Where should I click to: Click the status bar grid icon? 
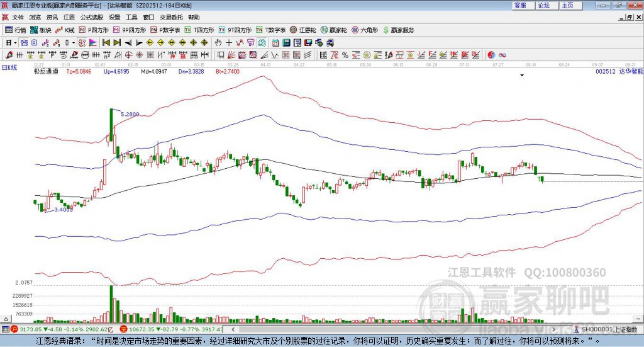[x=5, y=329]
